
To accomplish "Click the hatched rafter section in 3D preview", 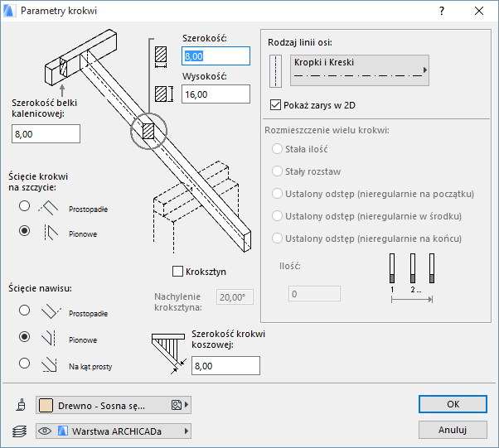I will click(x=148, y=131).
